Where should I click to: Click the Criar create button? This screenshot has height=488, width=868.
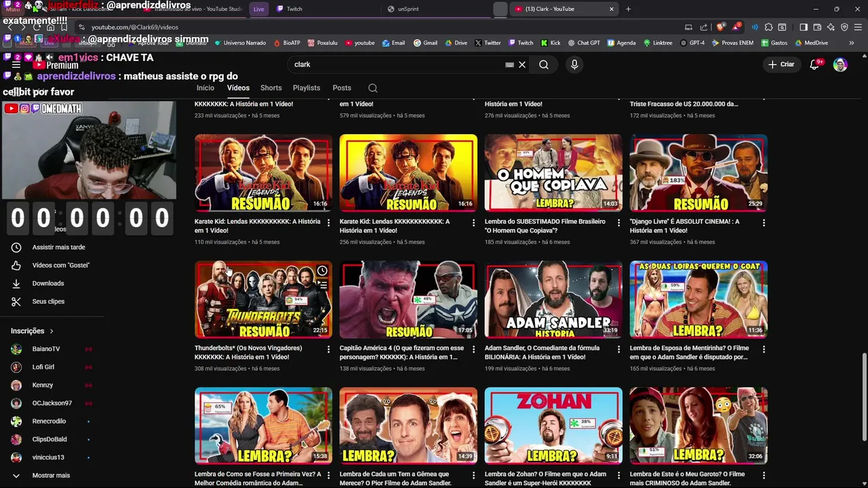[x=781, y=64]
